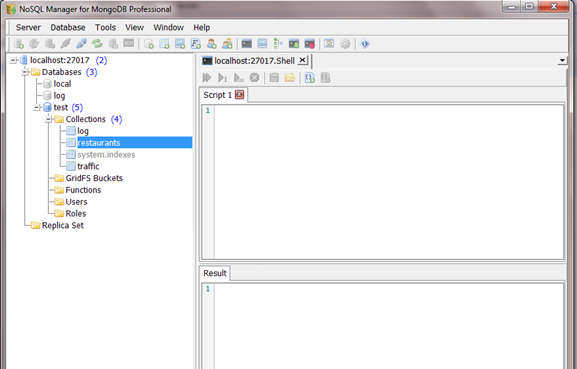Select the log database under Databases
Screen dimensions: 577x369
click(59, 96)
